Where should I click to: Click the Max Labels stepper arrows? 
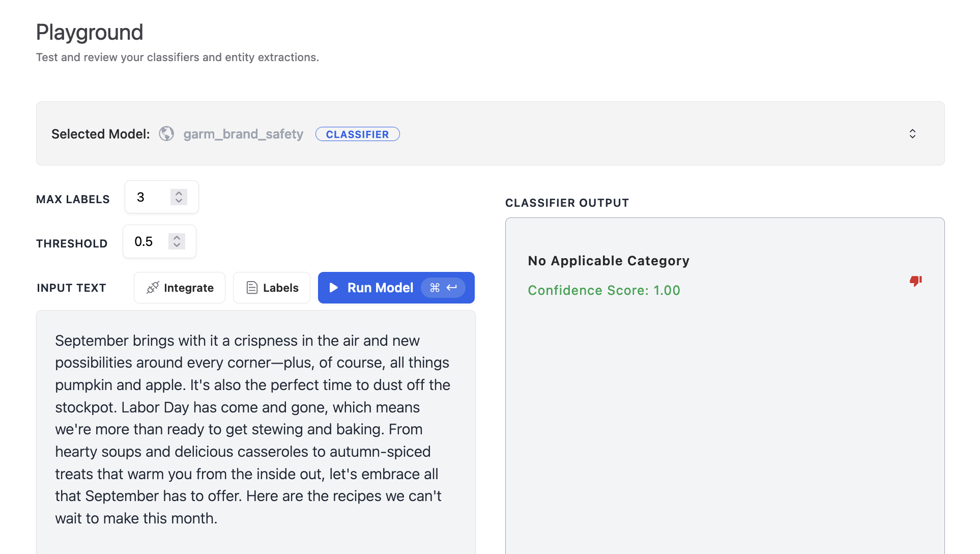[179, 197]
